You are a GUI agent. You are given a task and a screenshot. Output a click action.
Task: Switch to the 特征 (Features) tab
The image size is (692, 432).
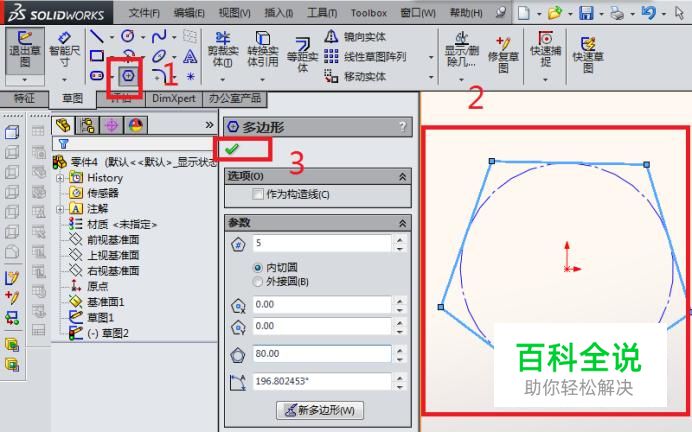point(24,98)
